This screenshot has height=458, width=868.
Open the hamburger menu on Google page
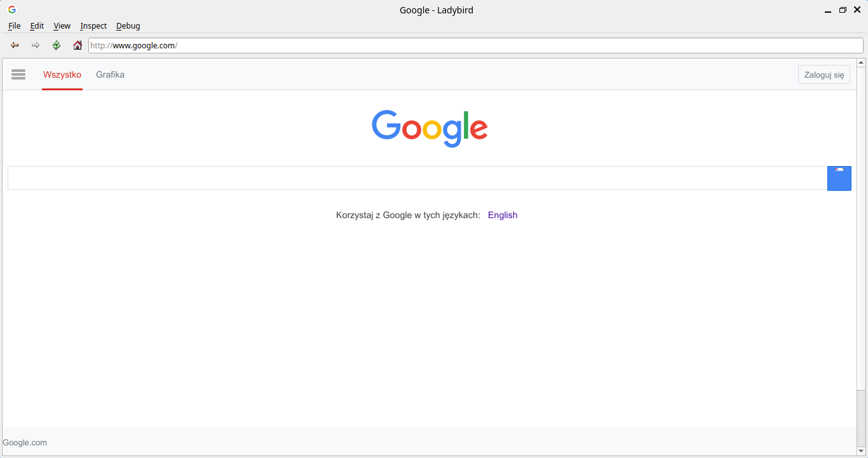click(18, 74)
